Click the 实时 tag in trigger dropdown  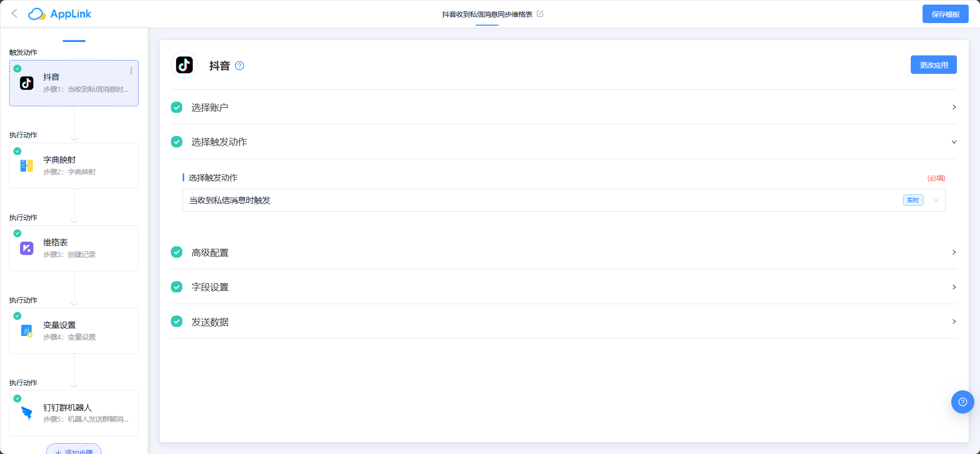(x=913, y=200)
